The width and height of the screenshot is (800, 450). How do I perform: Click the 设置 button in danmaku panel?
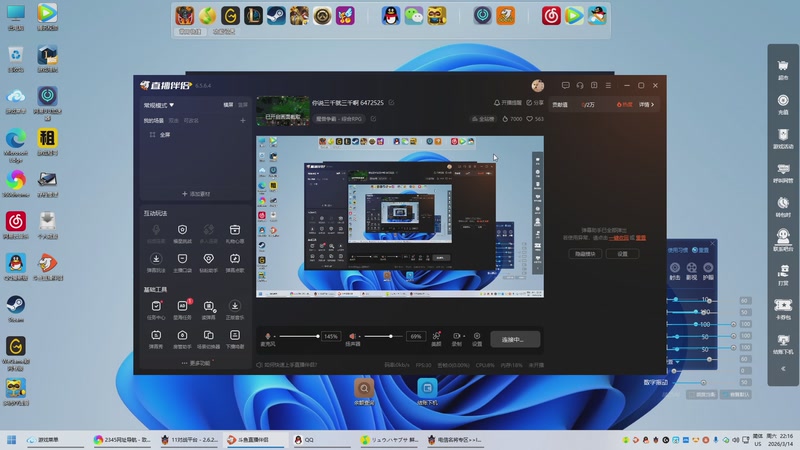[622, 254]
